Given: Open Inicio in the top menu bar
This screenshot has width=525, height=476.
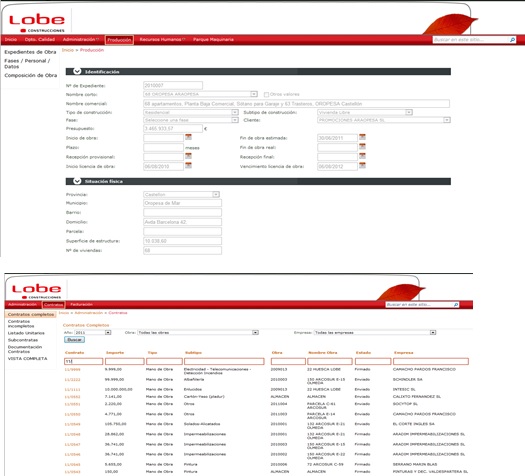Looking at the screenshot, I should 11,39.
